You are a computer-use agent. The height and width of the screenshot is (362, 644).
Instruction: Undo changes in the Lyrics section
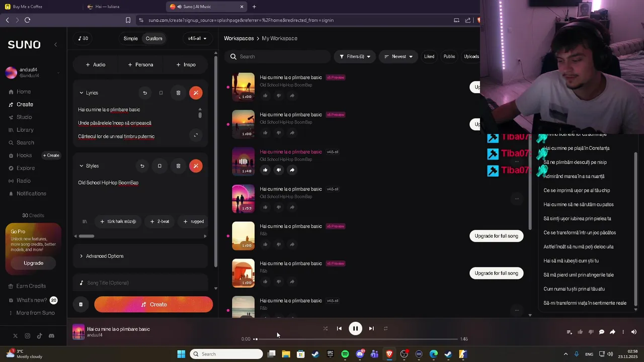pos(145,93)
